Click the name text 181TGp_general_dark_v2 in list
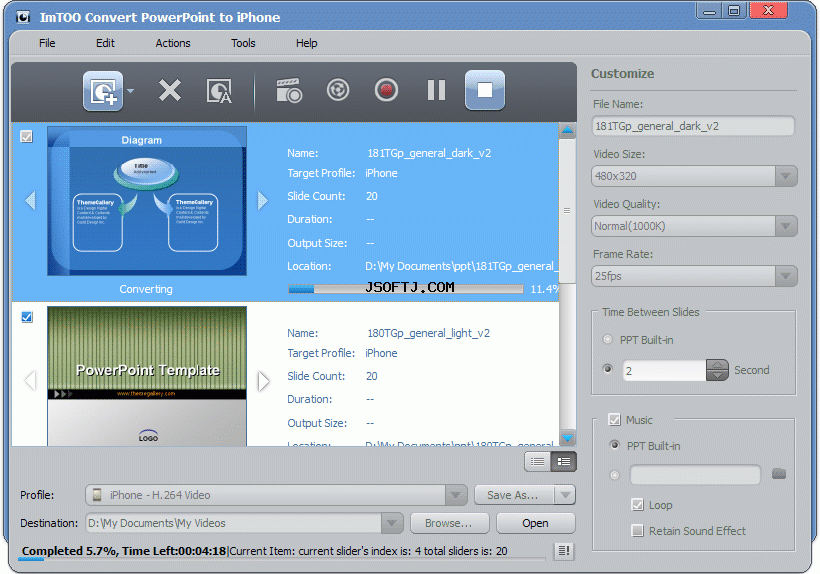This screenshot has height=574, width=820. point(429,153)
